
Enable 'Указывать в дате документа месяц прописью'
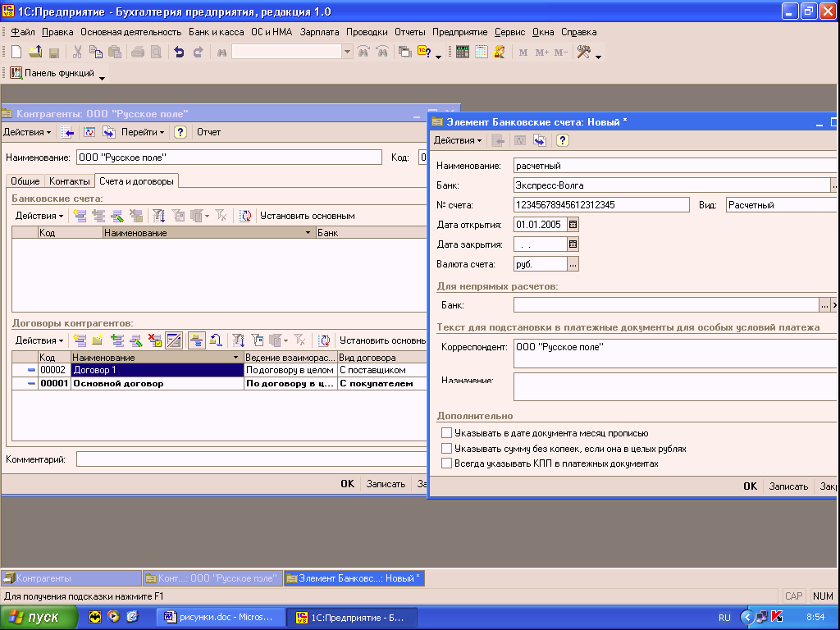coord(446,433)
